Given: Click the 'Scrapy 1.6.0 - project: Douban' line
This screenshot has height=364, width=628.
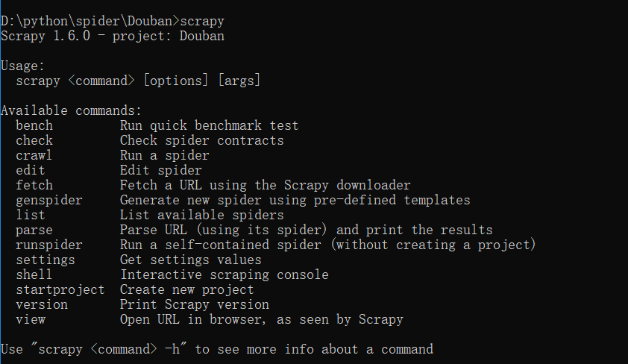Looking at the screenshot, I should point(112,36).
